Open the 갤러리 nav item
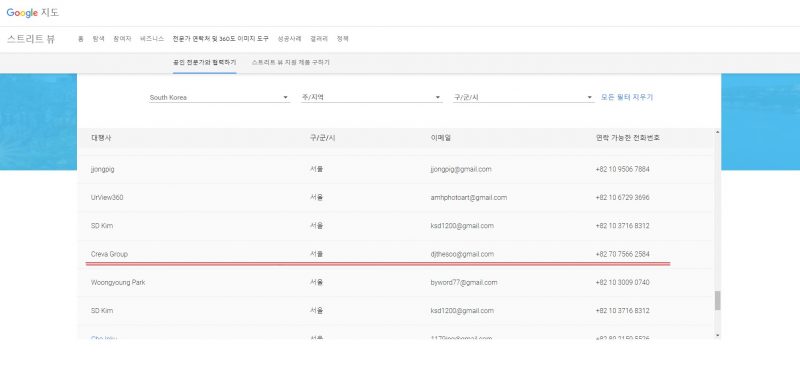 pyautogui.click(x=319, y=39)
